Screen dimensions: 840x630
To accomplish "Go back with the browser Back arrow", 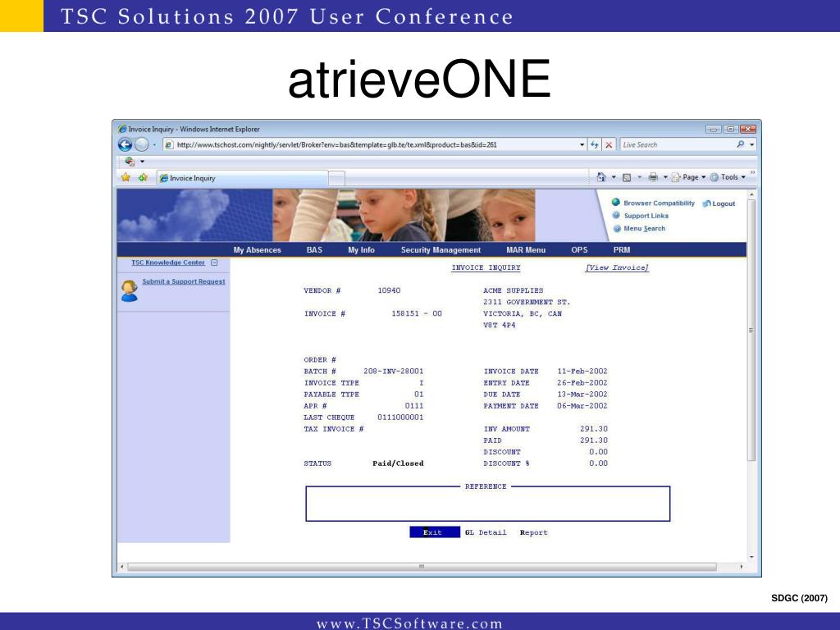I will (125, 144).
